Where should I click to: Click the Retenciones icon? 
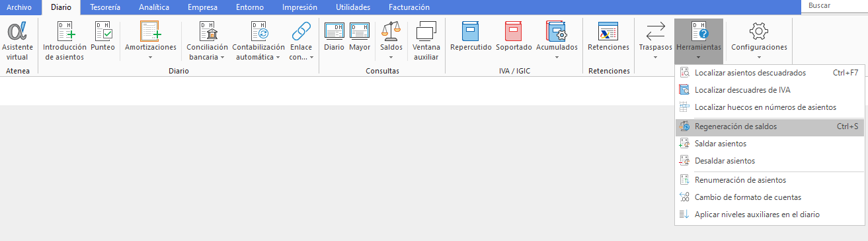click(608, 31)
